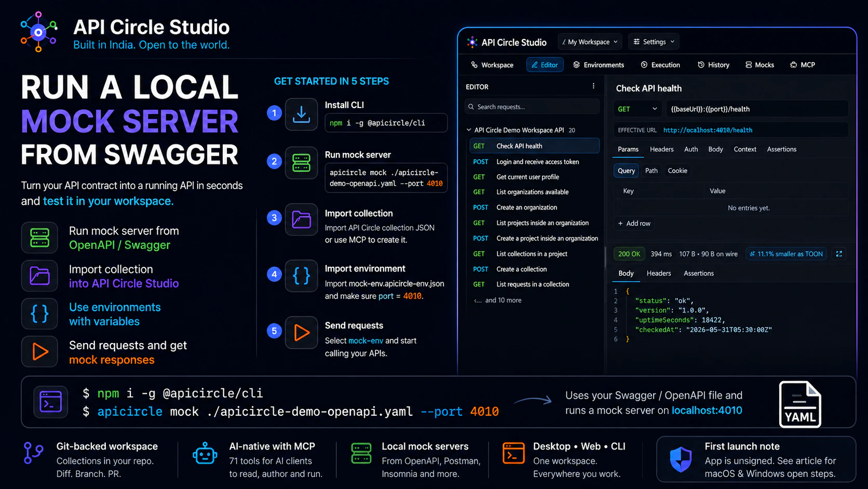
Task: Collapse the API Circle Demo Workspace API tree
Action: (469, 130)
